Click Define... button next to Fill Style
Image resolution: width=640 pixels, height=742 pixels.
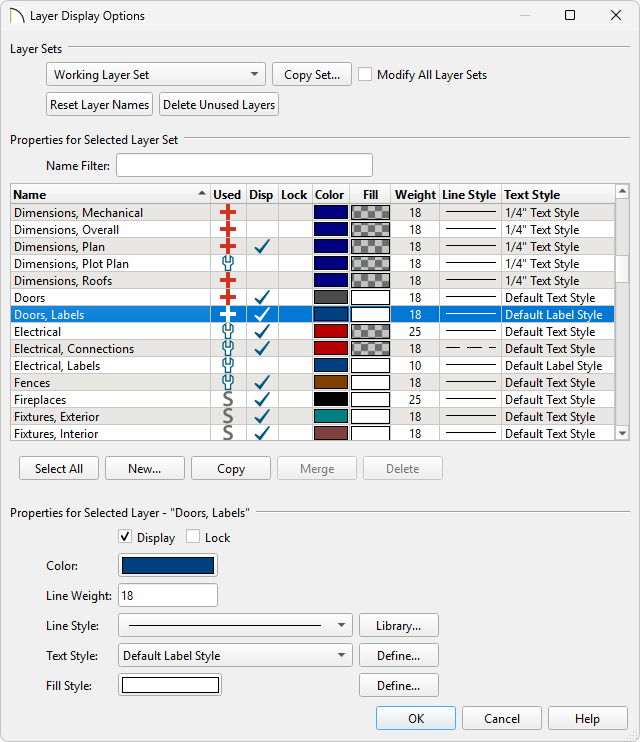399,685
